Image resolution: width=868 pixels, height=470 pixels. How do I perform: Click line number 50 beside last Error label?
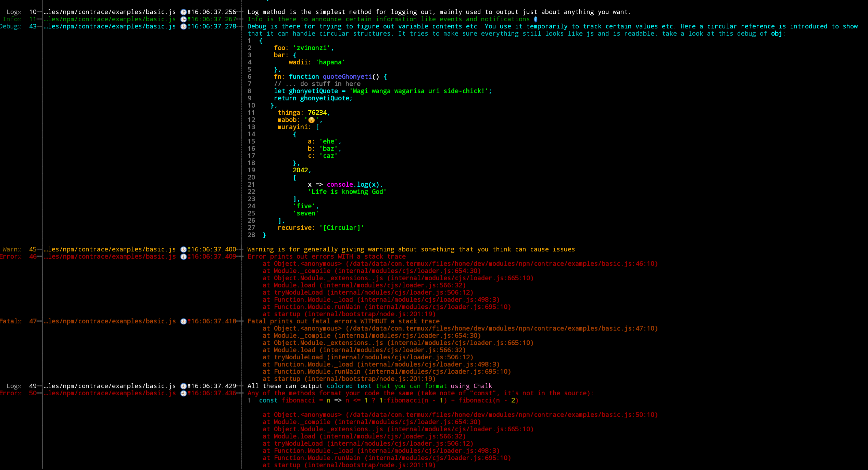(x=33, y=393)
